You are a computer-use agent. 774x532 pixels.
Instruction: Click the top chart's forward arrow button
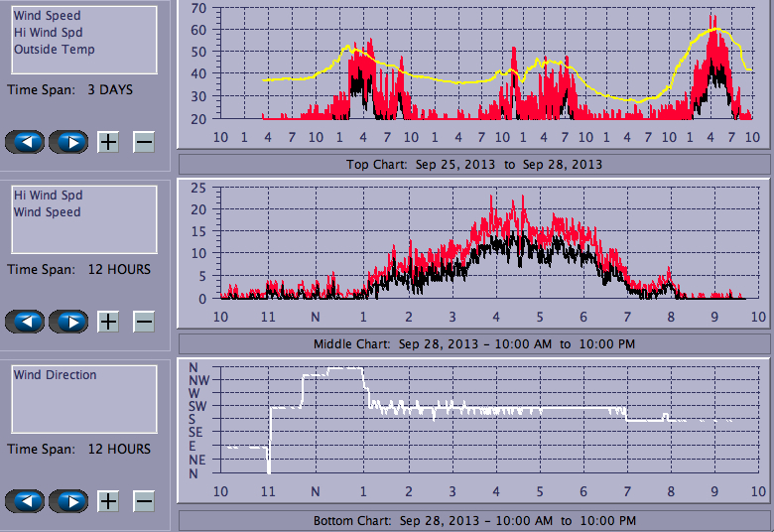(x=68, y=142)
